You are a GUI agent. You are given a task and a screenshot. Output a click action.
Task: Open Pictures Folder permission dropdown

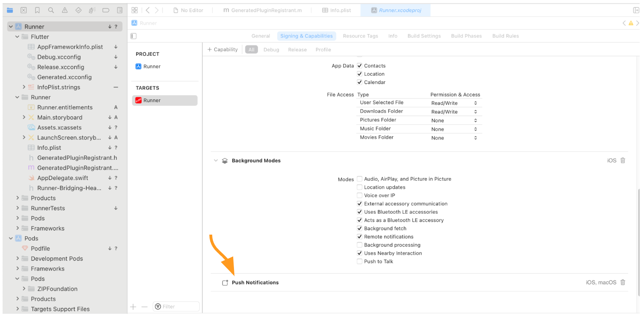(x=454, y=121)
